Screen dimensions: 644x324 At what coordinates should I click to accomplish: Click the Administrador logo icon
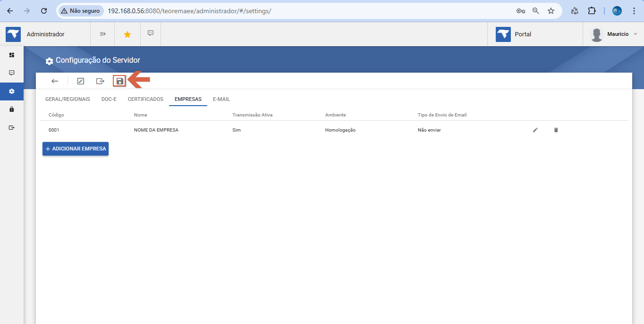click(x=13, y=34)
